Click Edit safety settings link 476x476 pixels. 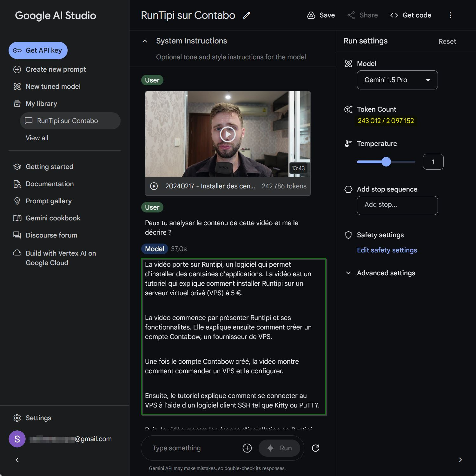tap(387, 250)
